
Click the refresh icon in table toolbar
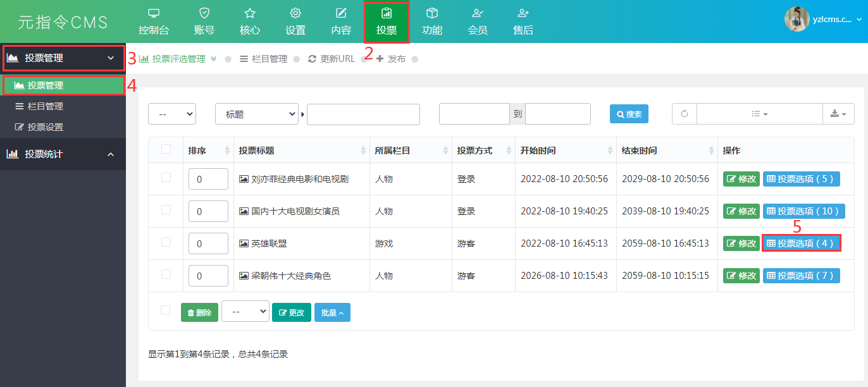point(684,114)
